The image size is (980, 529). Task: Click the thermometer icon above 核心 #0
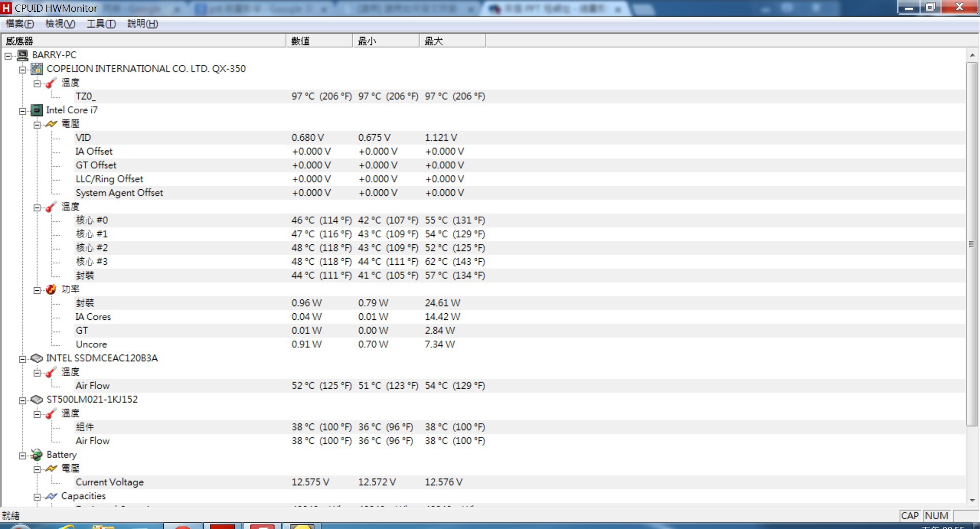click(x=51, y=207)
